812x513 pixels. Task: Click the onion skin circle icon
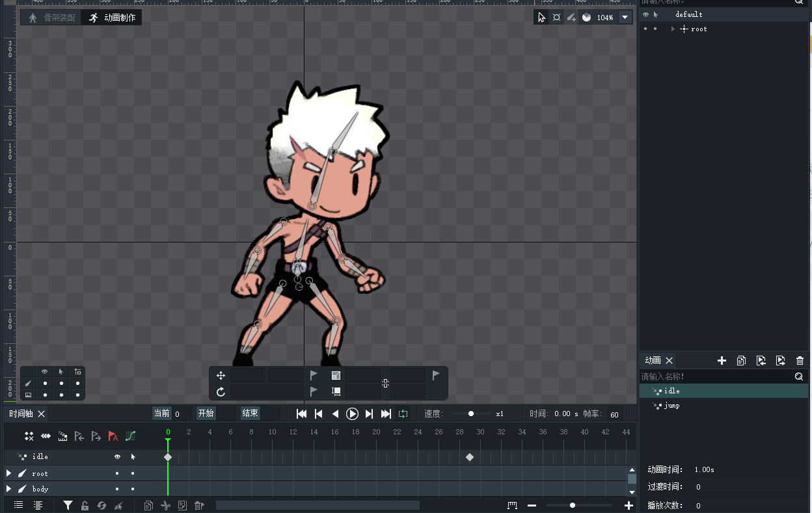tap(586, 18)
